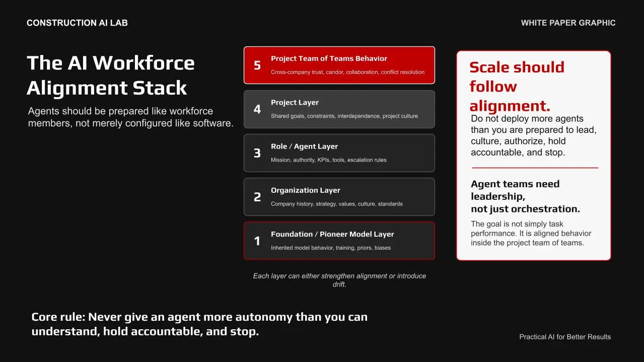644x362 pixels.
Task: Click 'Company history, strategy, values' description
Action: coord(337,204)
